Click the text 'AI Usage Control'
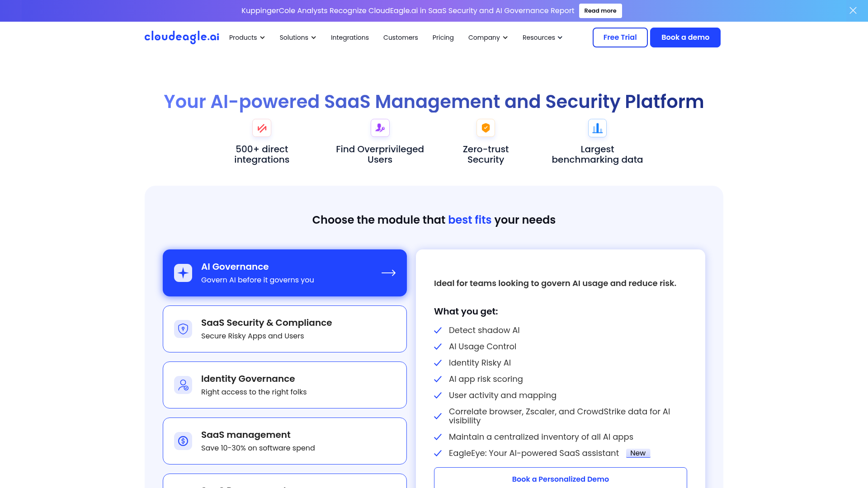 [x=482, y=347]
